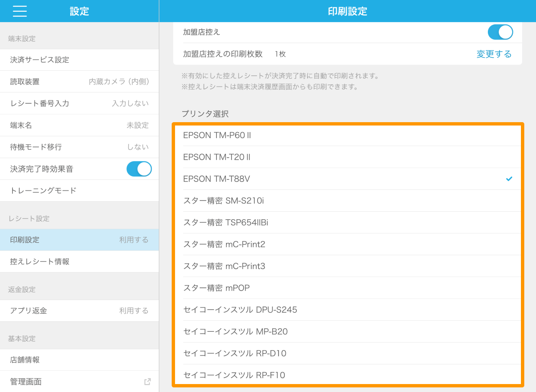The image size is (536, 392).
Task: Click the 入力しない value
Action: [130, 103]
